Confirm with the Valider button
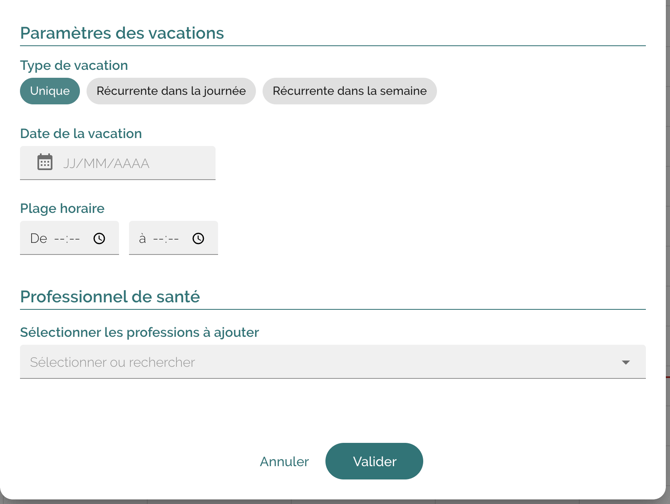This screenshot has height=504, width=670. (x=374, y=461)
